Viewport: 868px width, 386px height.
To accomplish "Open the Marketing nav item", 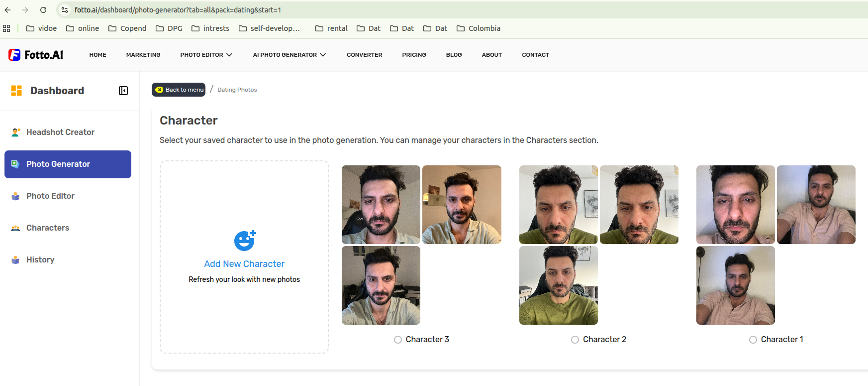I will [143, 55].
